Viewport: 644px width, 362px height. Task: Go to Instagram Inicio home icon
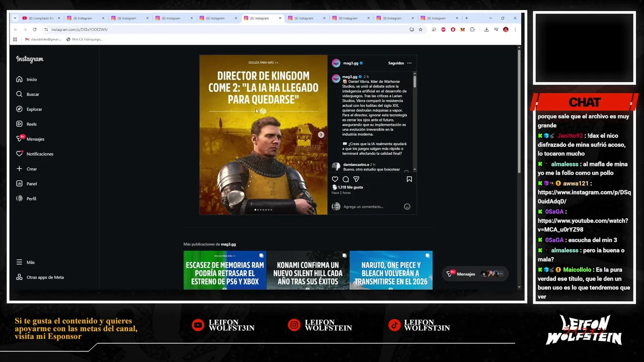[19, 79]
